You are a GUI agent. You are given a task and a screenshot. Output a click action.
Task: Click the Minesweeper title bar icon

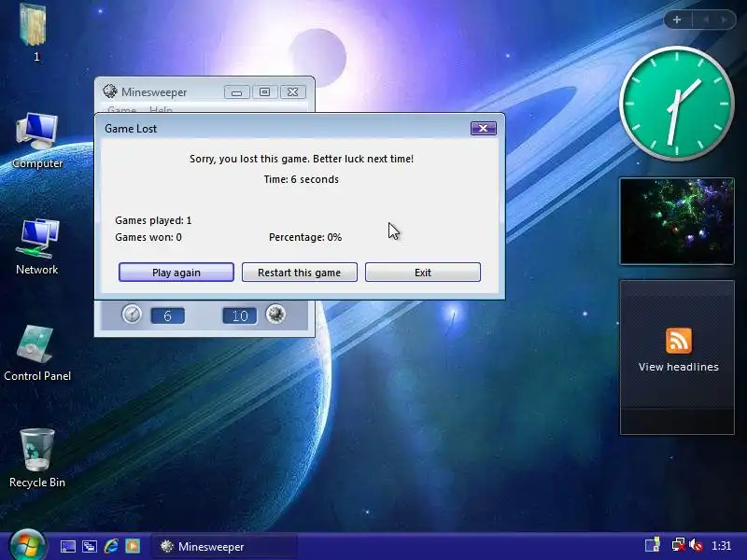(110, 91)
